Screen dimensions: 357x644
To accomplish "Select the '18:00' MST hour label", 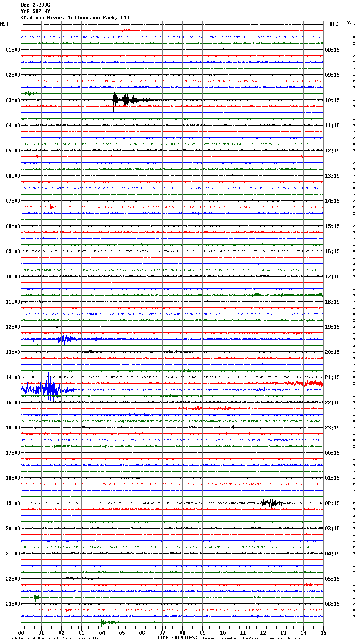I will pos(13,478).
